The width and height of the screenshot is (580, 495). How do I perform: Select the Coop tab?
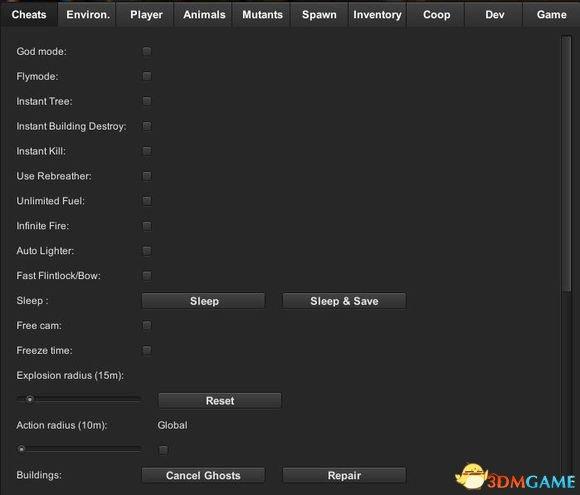436,14
